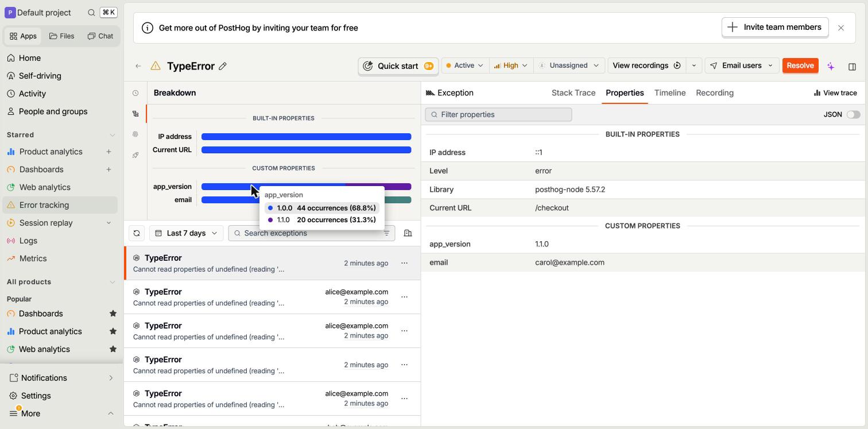The width and height of the screenshot is (868, 429).
Task: Unstar Dashboards in the Popular list
Action: coord(113,314)
